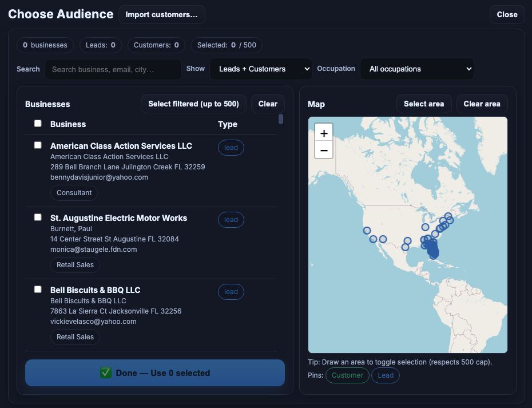Screen dimensions: 532x408
Task: Click the Customer pin legend badge
Action: 347,375
